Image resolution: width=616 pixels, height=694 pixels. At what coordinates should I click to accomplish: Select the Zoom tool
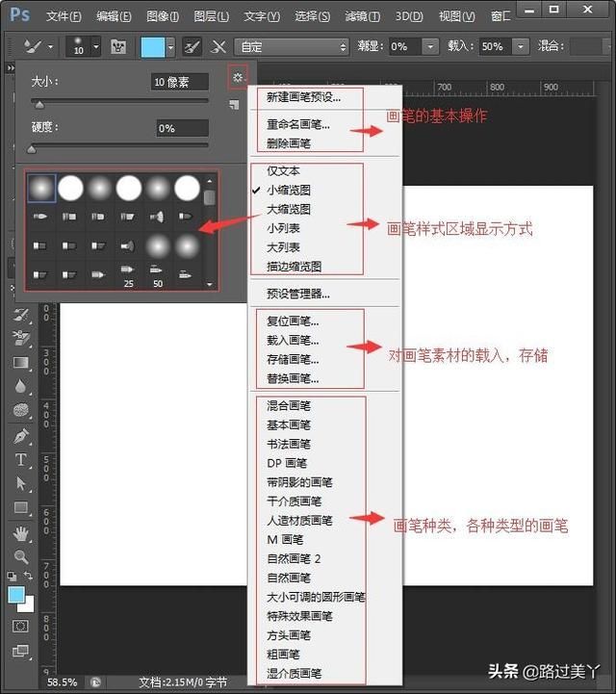(21, 556)
